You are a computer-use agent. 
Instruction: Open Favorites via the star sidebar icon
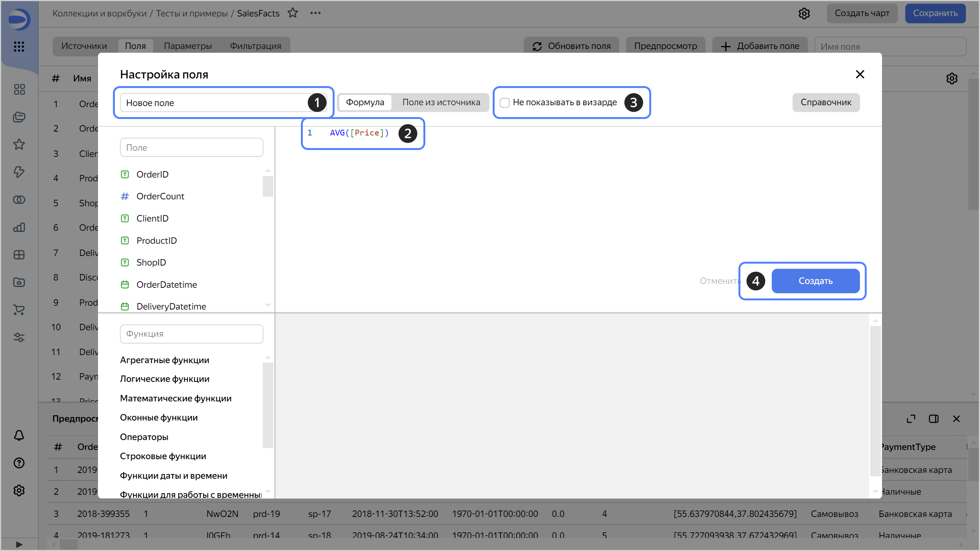tap(19, 145)
